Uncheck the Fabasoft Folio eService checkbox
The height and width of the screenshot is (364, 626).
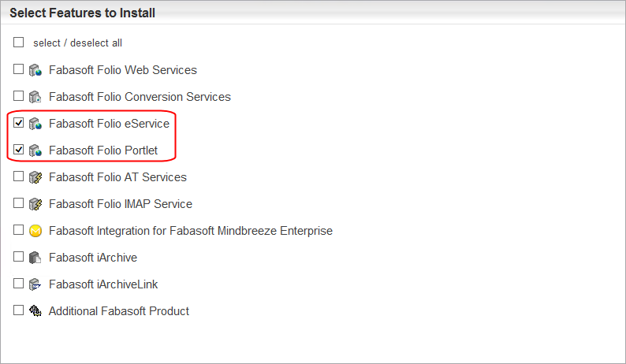(x=19, y=123)
